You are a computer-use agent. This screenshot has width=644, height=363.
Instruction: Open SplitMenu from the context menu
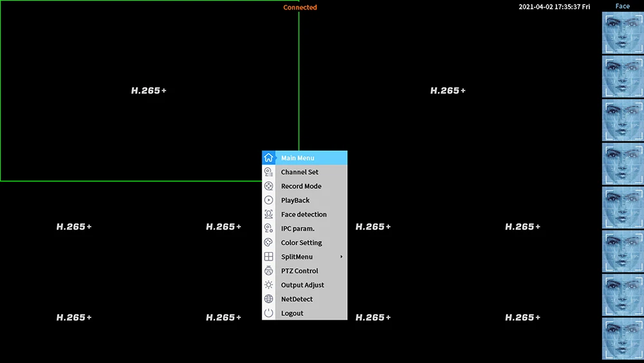tap(305, 257)
